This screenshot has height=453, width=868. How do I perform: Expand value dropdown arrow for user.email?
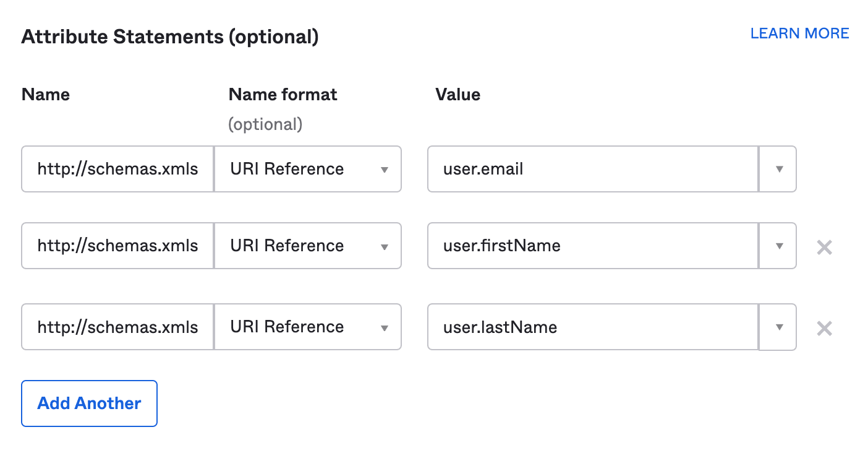pos(778,169)
